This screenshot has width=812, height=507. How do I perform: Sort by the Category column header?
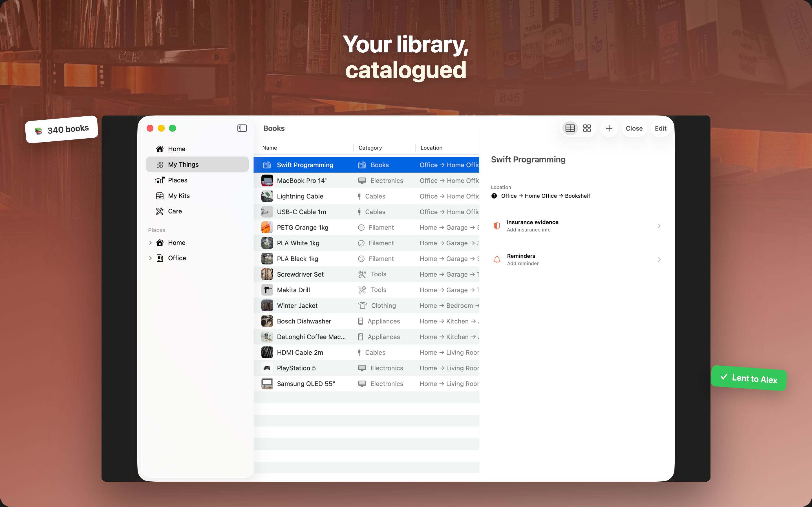pyautogui.click(x=370, y=148)
